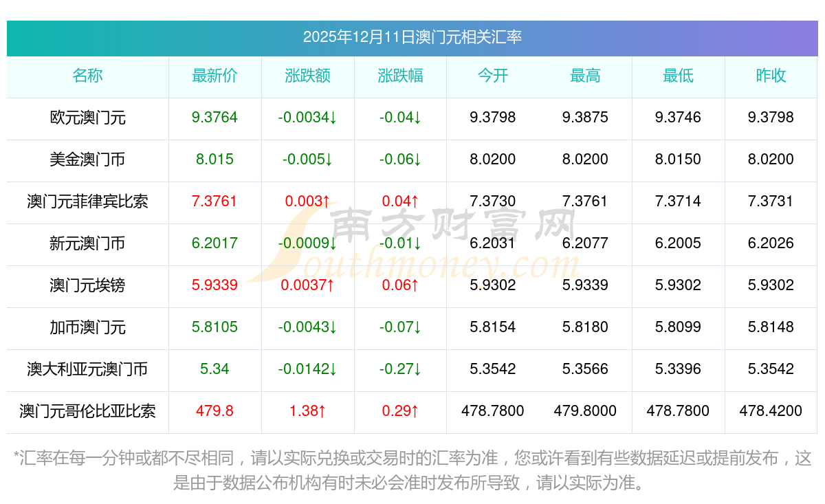The width and height of the screenshot is (825, 504).
Task: Select previous close 478.4200
Action: point(771,411)
